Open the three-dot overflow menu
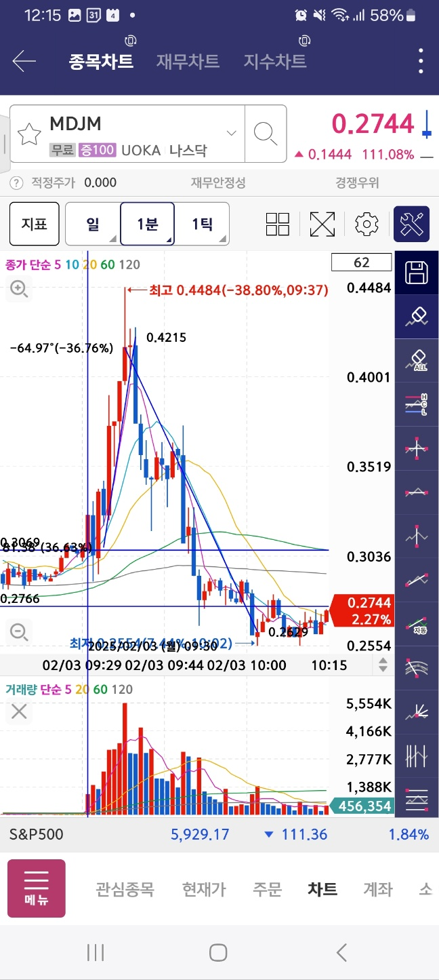The height and width of the screenshot is (980, 439). click(421, 61)
